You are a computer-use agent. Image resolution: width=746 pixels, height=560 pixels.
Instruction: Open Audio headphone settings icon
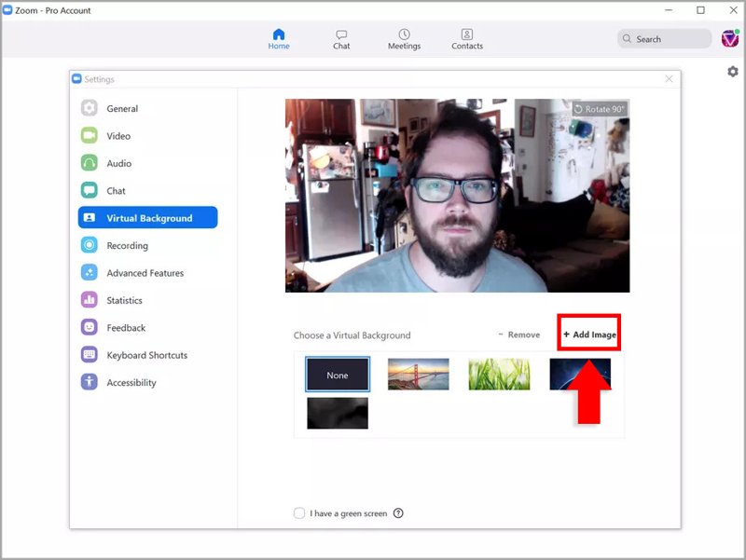click(89, 163)
